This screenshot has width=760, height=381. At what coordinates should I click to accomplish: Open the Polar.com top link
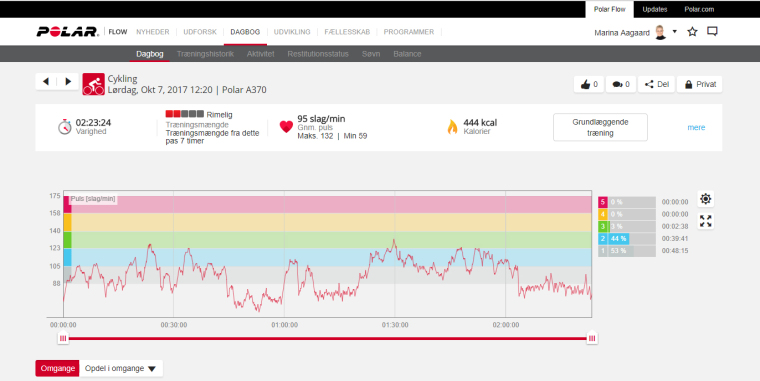click(x=699, y=9)
